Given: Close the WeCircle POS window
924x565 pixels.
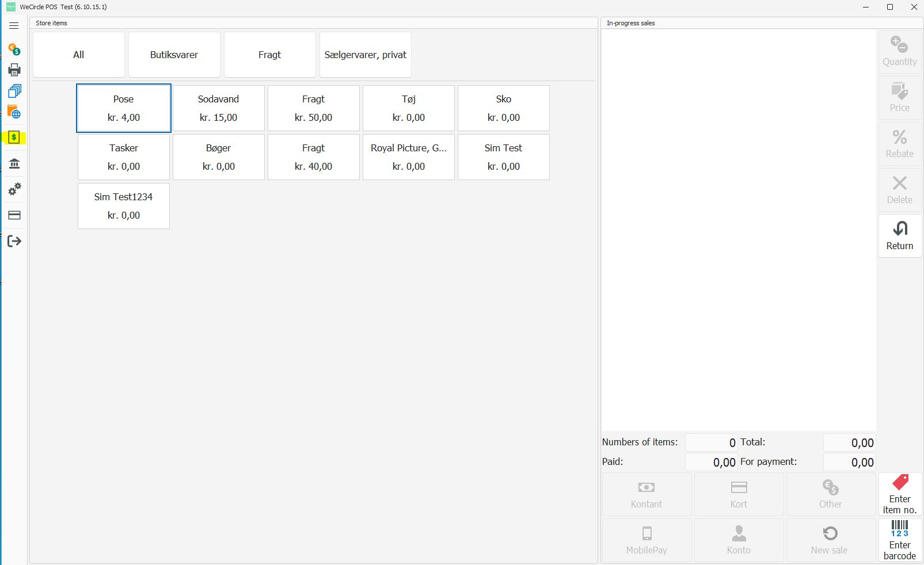Looking at the screenshot, I should click(x=914, y=7).
